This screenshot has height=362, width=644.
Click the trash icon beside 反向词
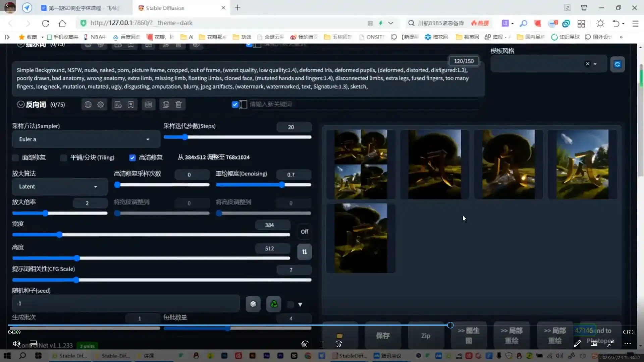pos(178,105)
